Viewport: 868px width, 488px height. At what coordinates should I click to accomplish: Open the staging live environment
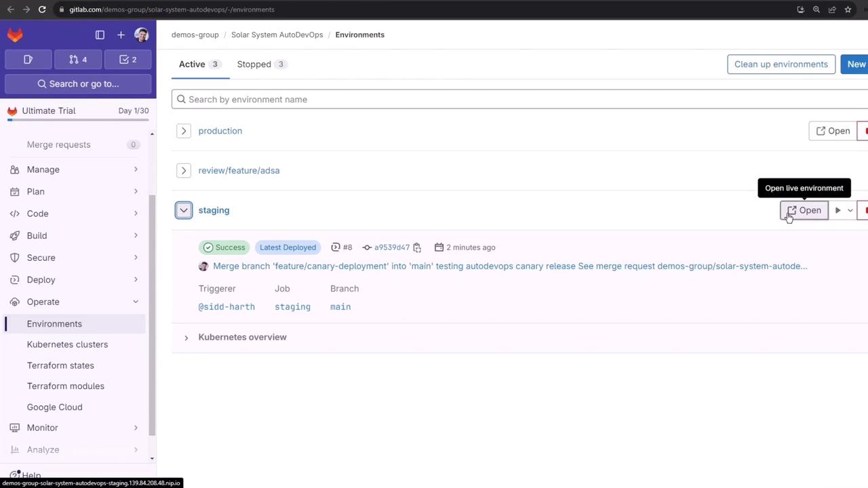tap(804, 210)
